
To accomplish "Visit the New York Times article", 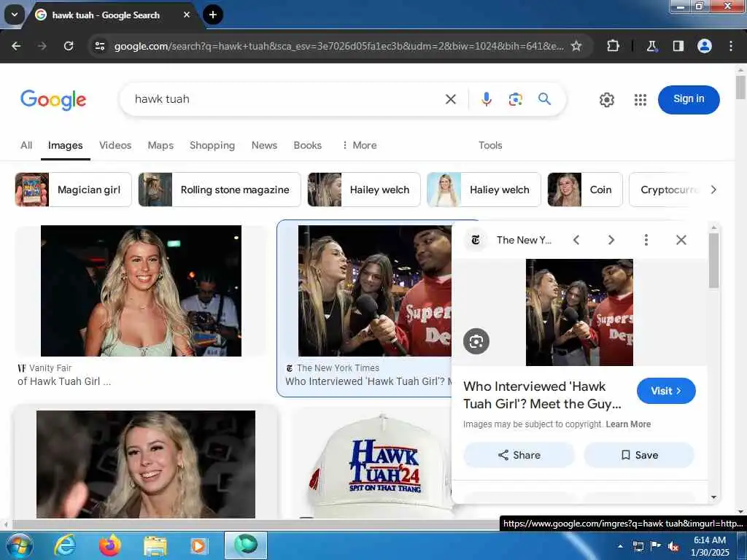I will coord(666,391).
